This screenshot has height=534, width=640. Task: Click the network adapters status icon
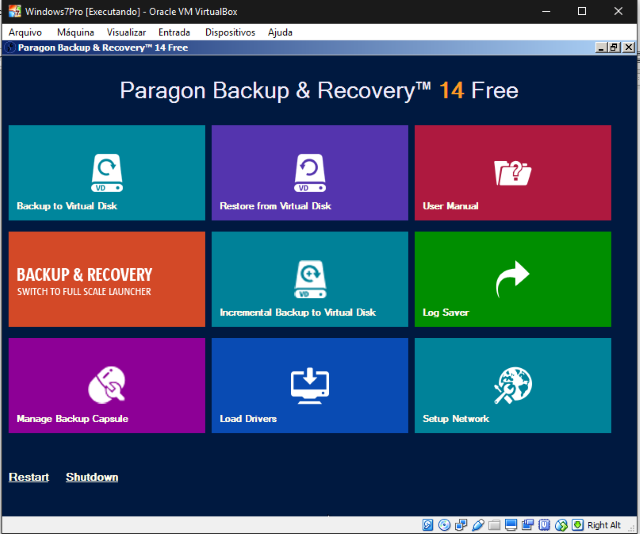click(x=461, y=525)
